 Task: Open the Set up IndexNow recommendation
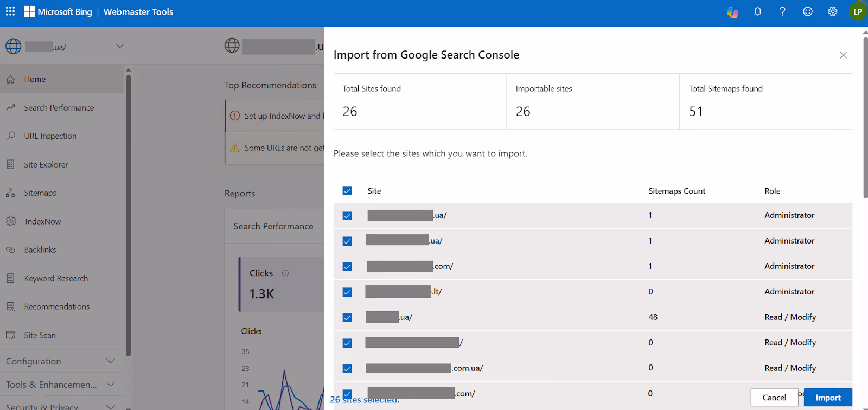point(275,116)
